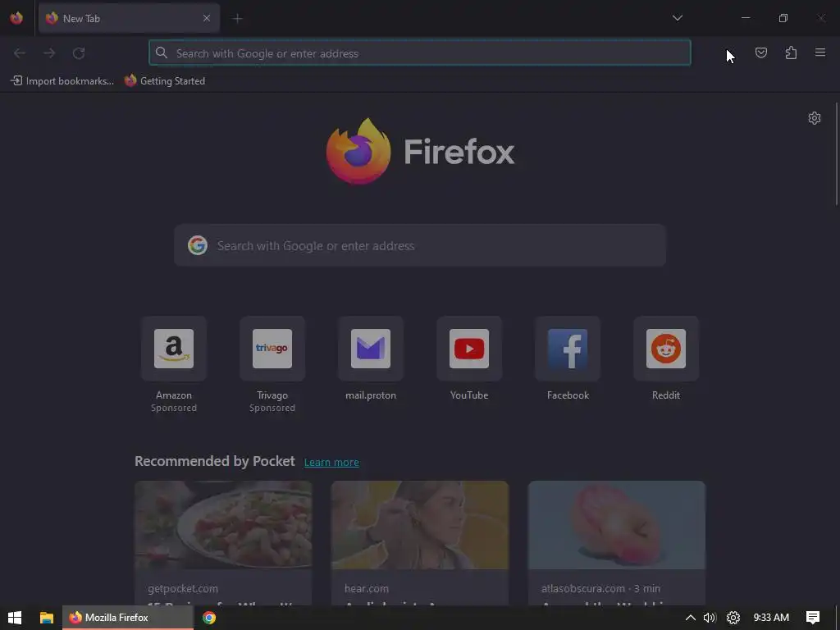Open Getting Started bookmark
Screen dimensions: 840x630
[x=165, y=81]
